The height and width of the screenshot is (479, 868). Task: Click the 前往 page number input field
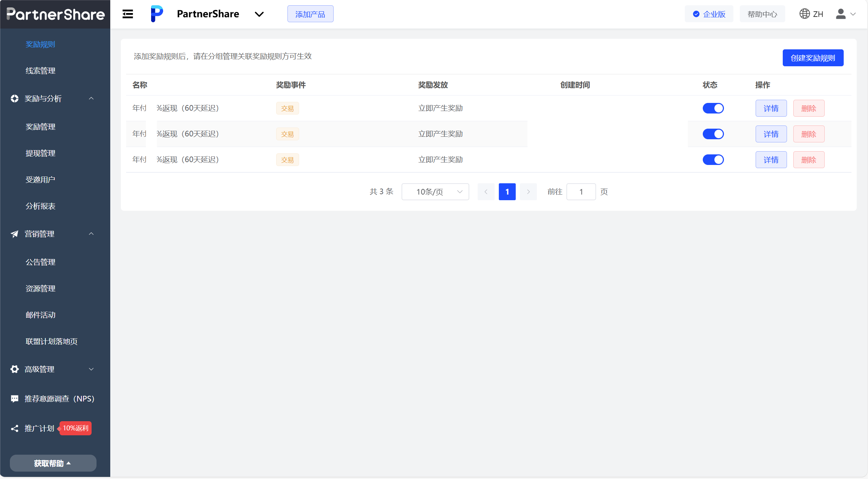[581, 192]
